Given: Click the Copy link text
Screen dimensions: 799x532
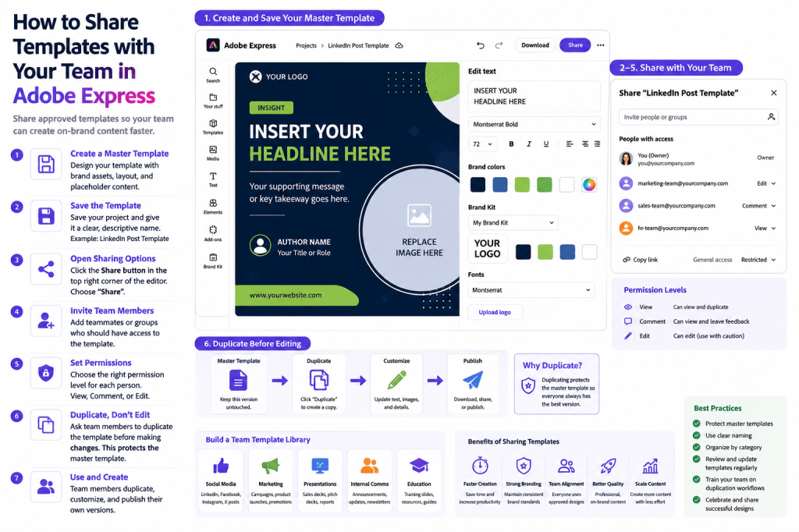Looking at the screenshot, I should point(645,260).
